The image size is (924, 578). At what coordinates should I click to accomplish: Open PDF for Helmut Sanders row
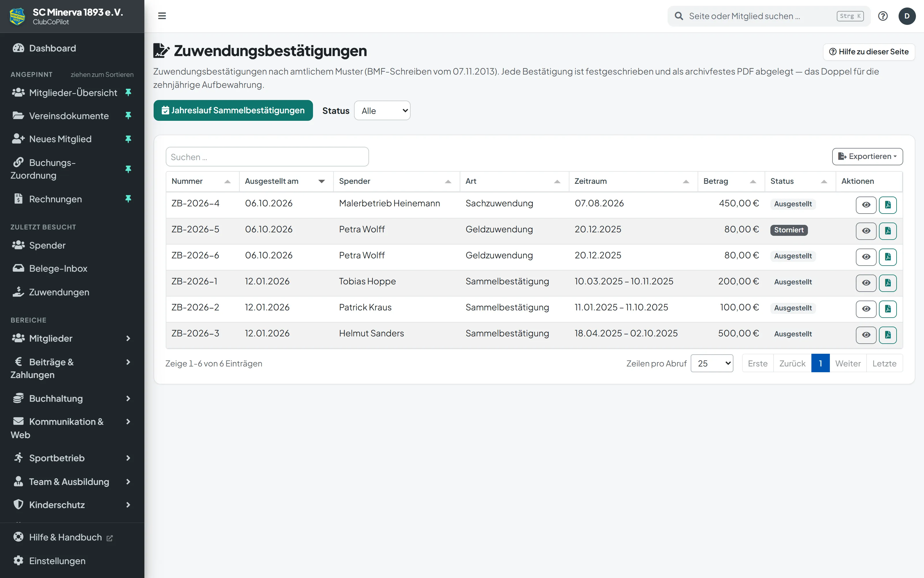[888, 335]
